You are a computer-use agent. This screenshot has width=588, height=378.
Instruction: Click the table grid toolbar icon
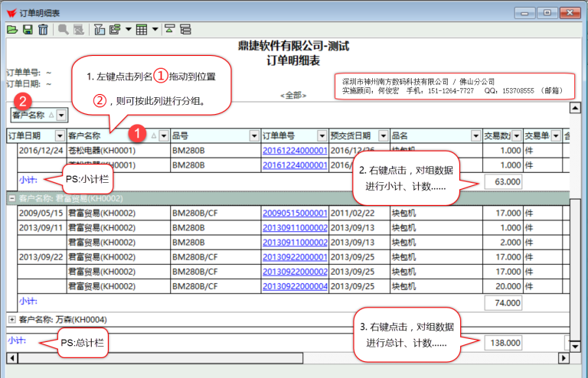[142, 30]
